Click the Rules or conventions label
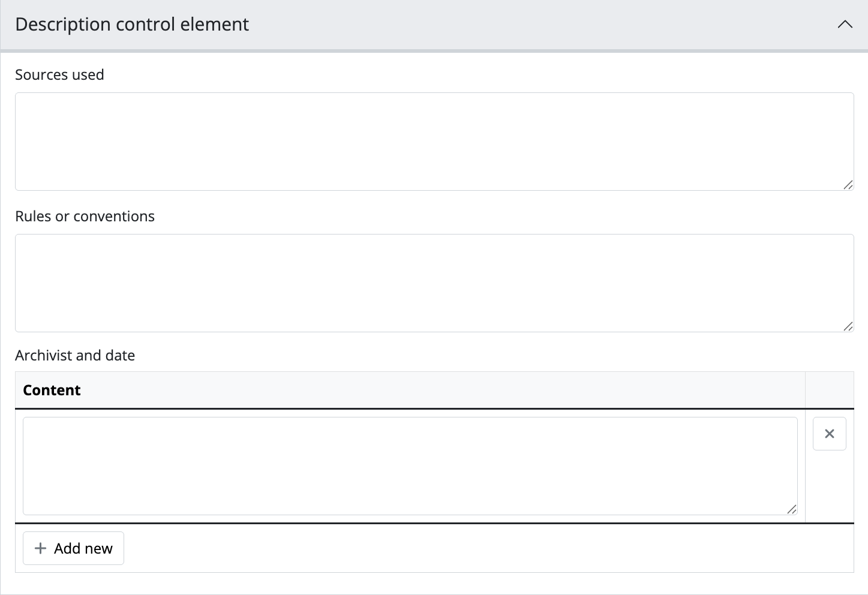868x595 pixels. [85, 217]
